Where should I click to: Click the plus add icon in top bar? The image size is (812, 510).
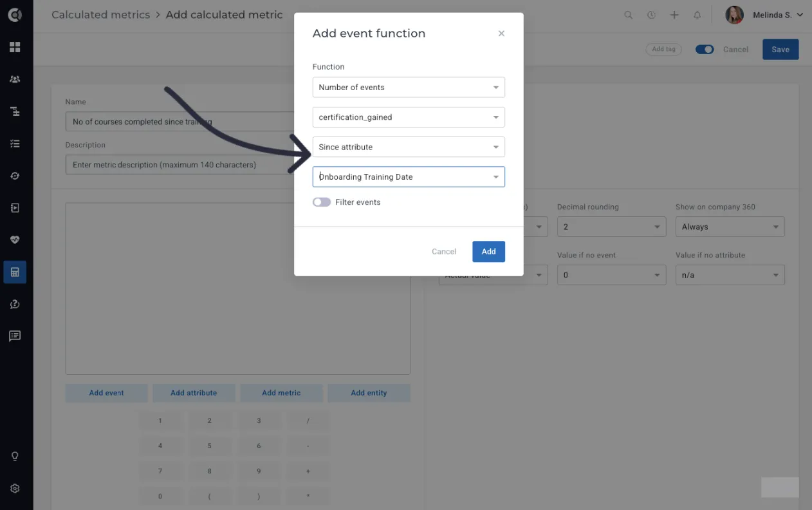(x=674, y=15)
